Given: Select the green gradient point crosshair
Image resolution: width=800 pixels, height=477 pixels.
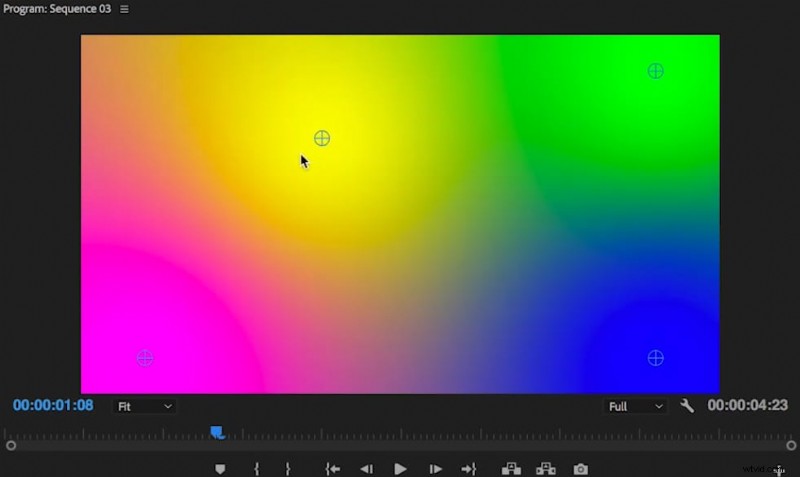Looking at the screenshot, I should tap(656, 71).
